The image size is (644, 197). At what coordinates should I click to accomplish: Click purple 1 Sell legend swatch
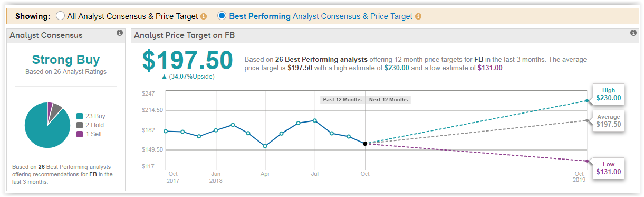pyautogui.click(x=79, y=134)
